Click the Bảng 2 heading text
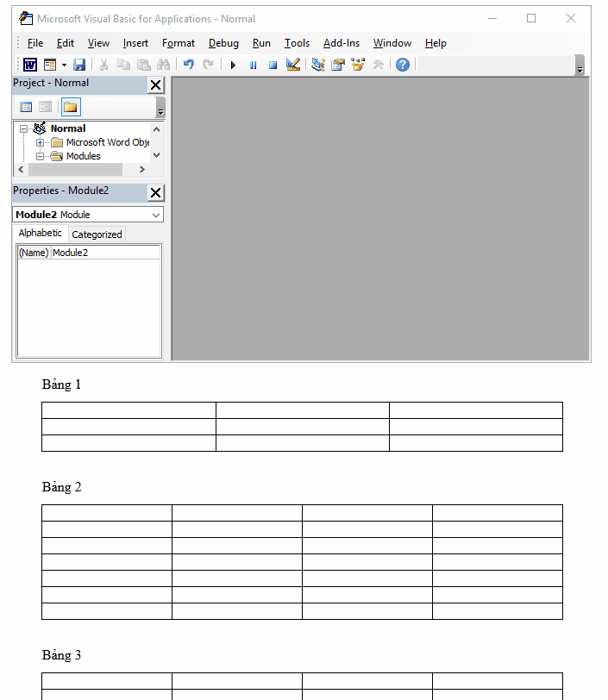The image size is (608, 700). coord(61,487)
